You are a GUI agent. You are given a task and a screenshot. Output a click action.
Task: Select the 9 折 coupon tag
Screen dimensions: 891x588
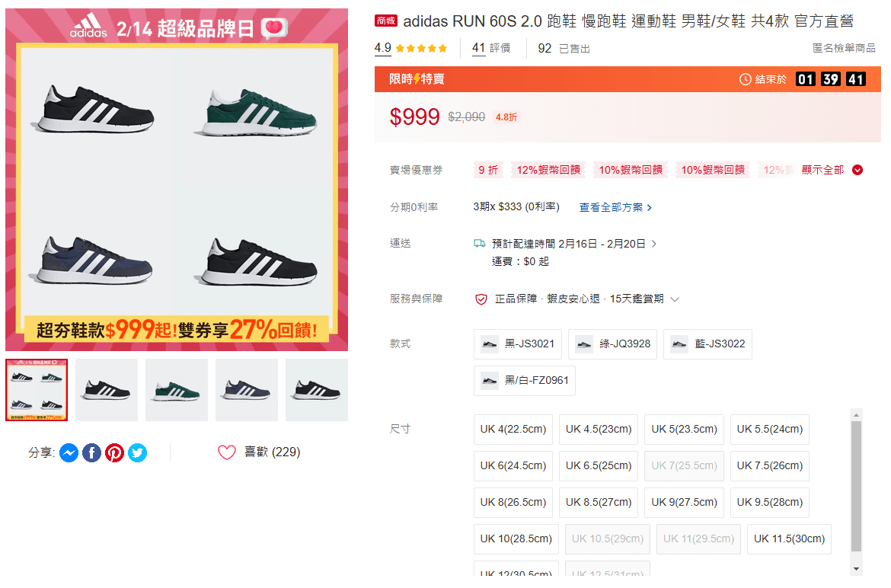[487, 169]
